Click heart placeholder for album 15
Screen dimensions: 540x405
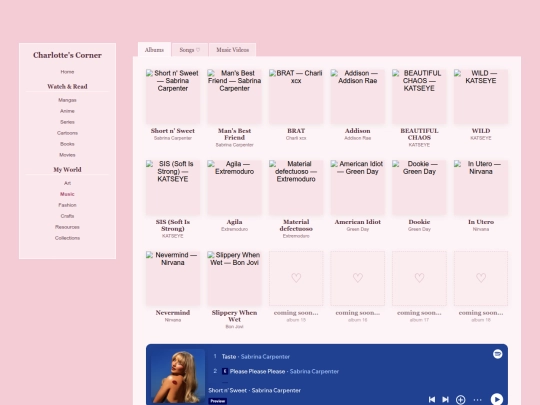tap(296, 278)
